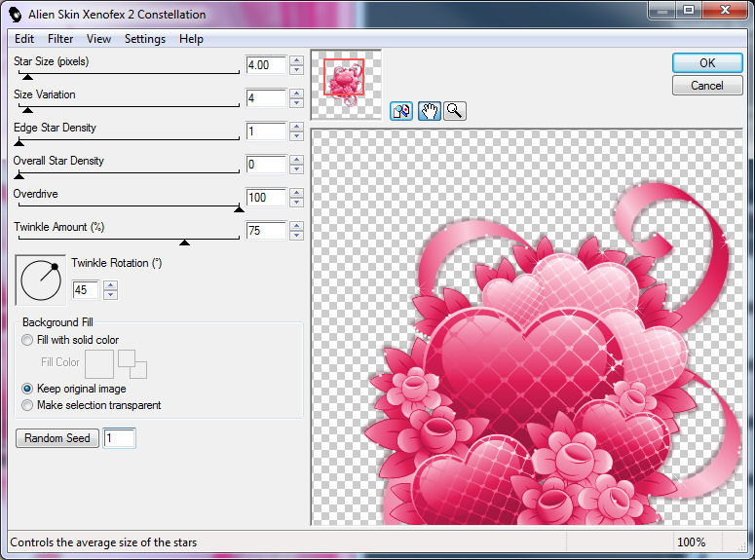Viewport: 755px width, 560px height.
Task: Close the Constellation dialog window
Action: [x=725, y=10]
